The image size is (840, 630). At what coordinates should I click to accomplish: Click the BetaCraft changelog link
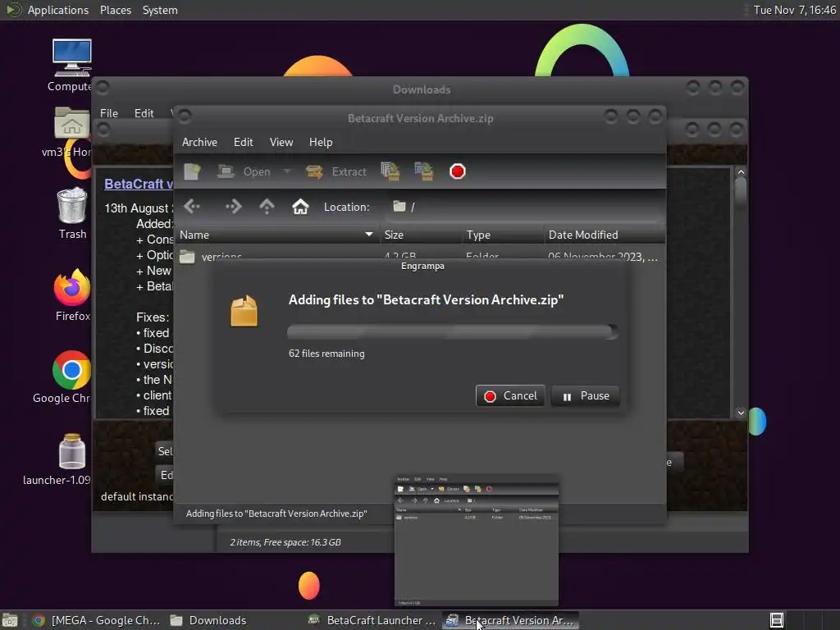(x=138, y=184)
